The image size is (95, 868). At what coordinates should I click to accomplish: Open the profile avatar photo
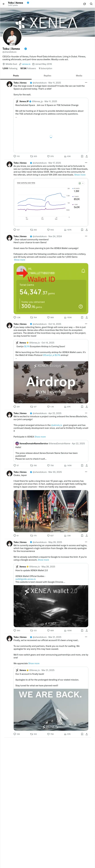pyautogui.click(x=12, y=36)
